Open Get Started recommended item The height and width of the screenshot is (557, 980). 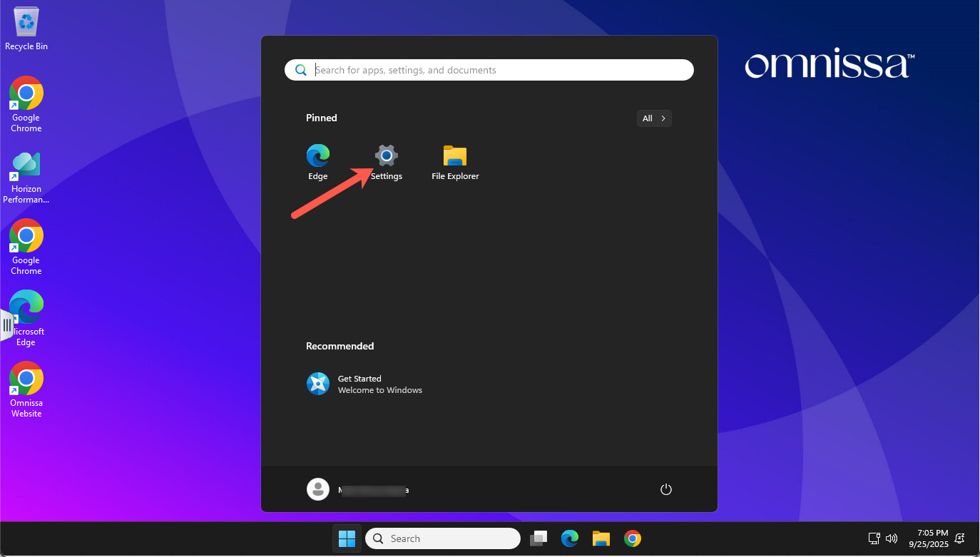[364, 384]
